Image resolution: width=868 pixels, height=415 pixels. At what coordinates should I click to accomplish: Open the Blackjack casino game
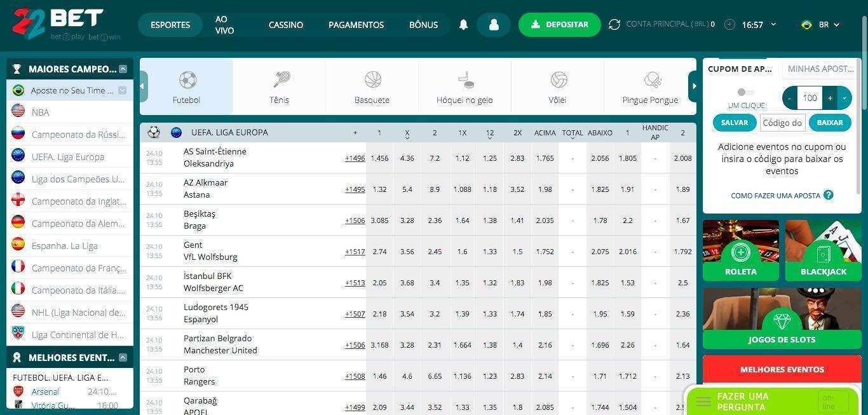[824, 250]
